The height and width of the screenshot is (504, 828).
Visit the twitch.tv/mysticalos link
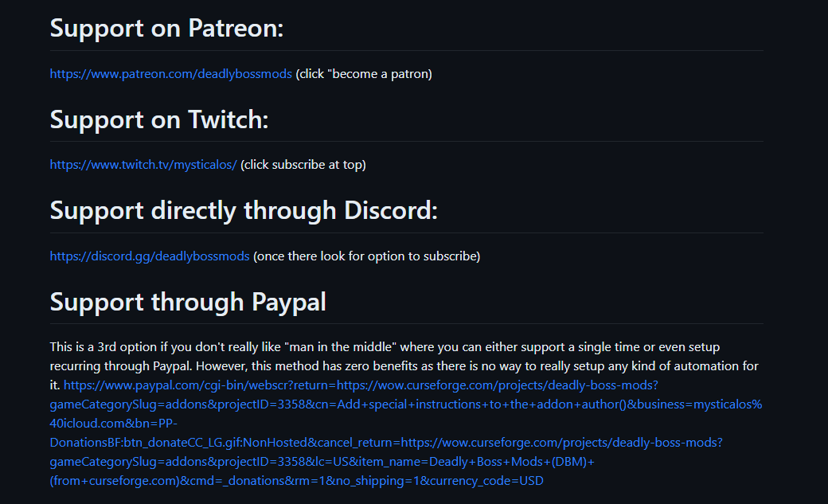pyautogui.click(x=143, y=165)
